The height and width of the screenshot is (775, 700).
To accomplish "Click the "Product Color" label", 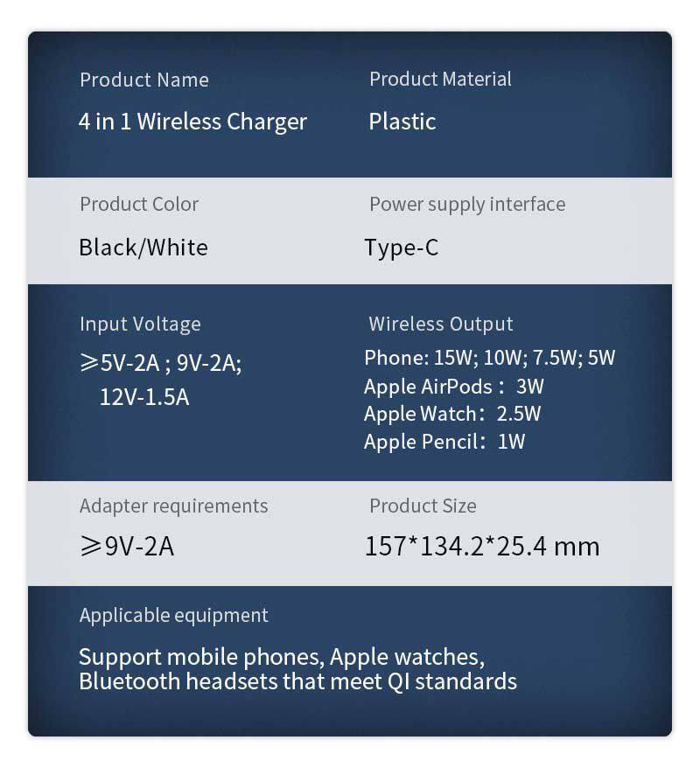I will tap(139, 204).
